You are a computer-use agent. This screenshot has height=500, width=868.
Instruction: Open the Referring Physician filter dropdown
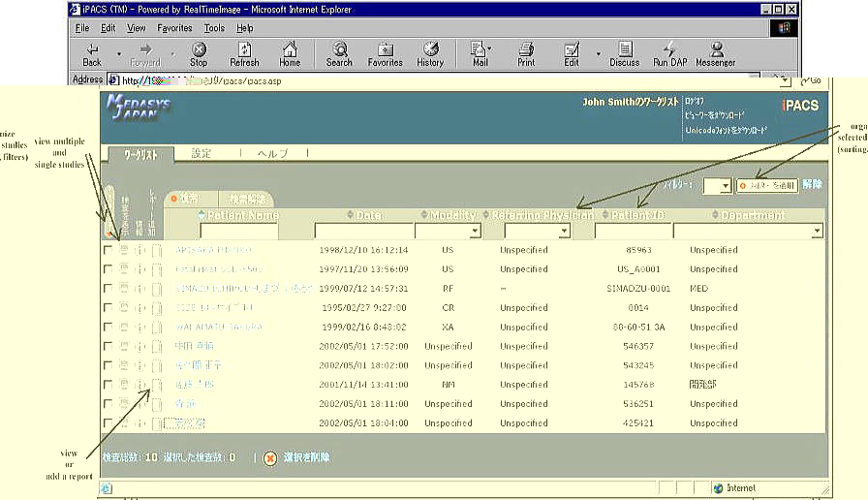(564, 232)
